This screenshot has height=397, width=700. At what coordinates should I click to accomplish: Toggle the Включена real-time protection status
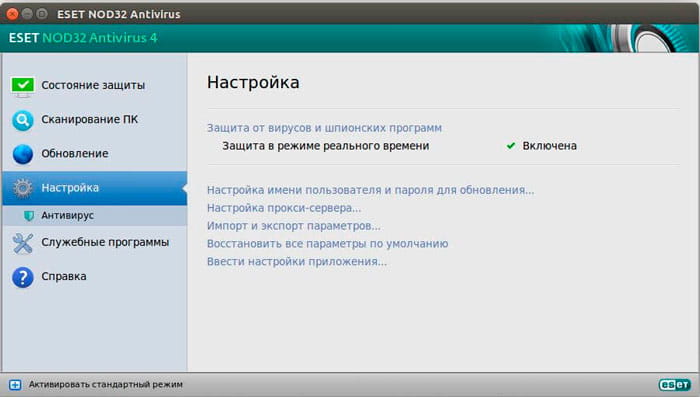click(542, 146)
